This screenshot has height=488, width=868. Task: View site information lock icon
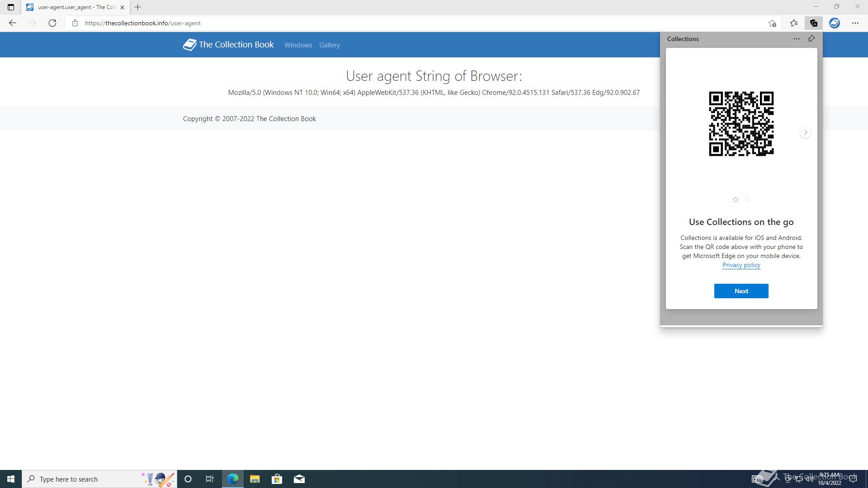(x=75, y=23)
